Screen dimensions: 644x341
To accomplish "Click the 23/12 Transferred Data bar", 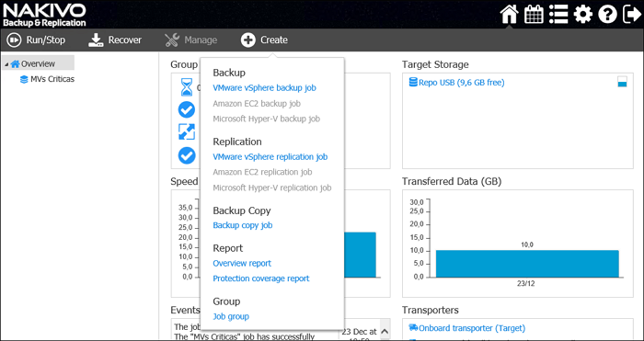I will (x=527, y=264).
